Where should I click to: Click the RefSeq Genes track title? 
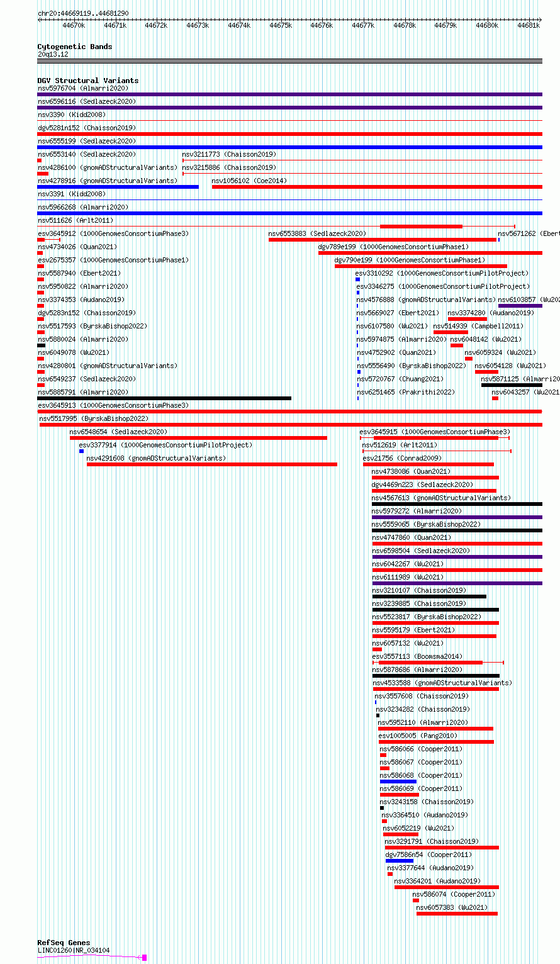64,943
